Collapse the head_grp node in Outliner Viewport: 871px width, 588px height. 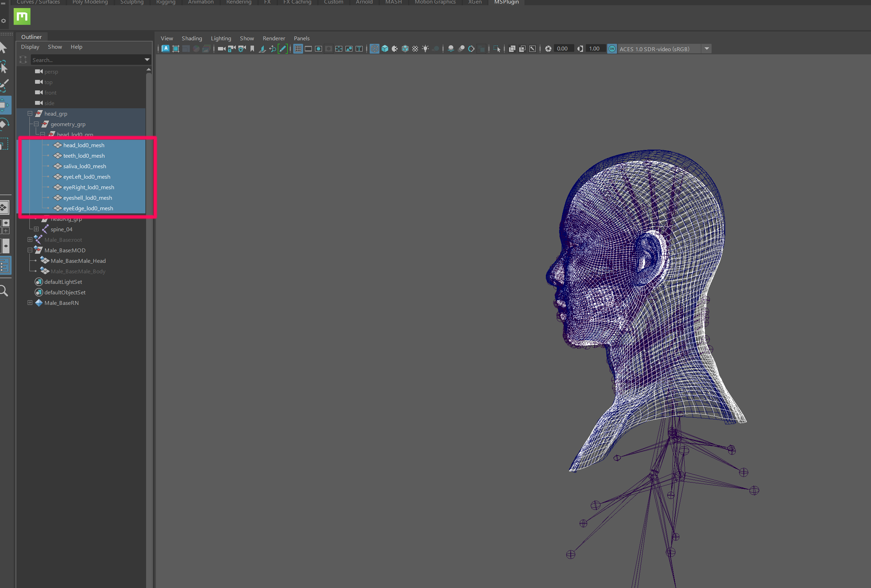coord(30,114)
